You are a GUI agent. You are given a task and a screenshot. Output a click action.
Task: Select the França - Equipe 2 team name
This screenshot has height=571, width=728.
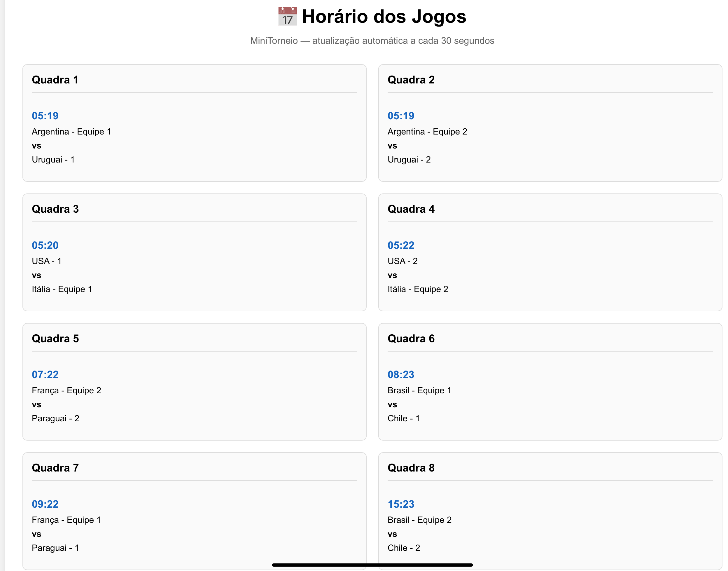point(66,390)
